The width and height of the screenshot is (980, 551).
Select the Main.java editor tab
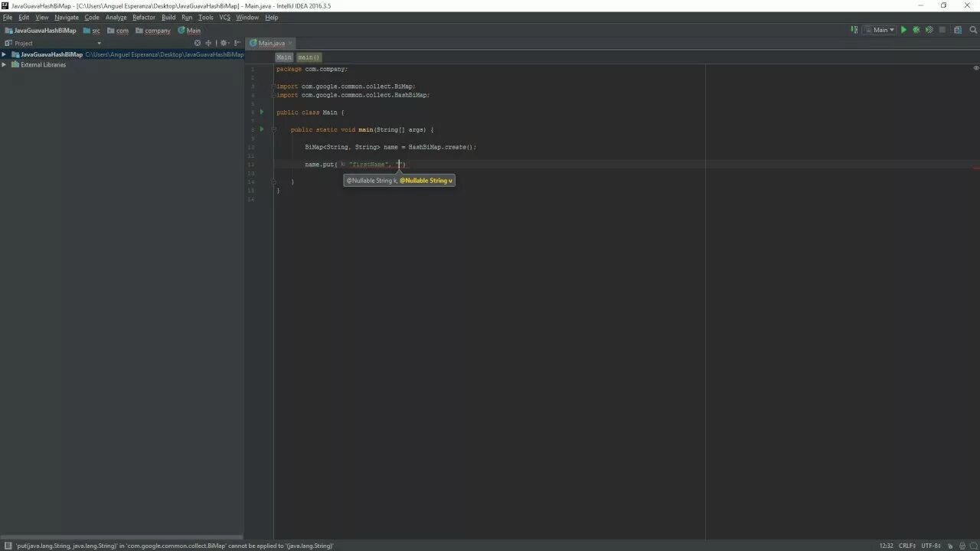(271, 43)
